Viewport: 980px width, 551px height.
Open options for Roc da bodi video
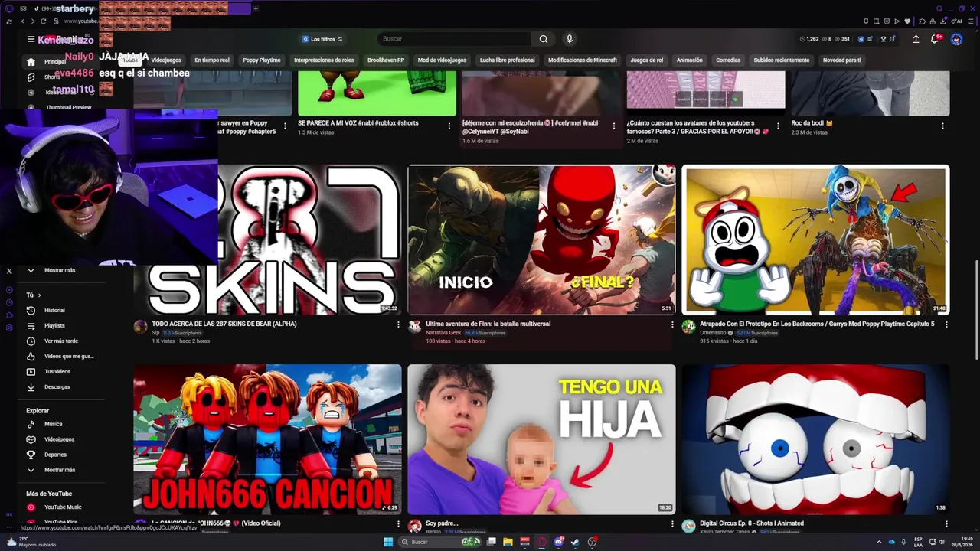pos(942,126)
